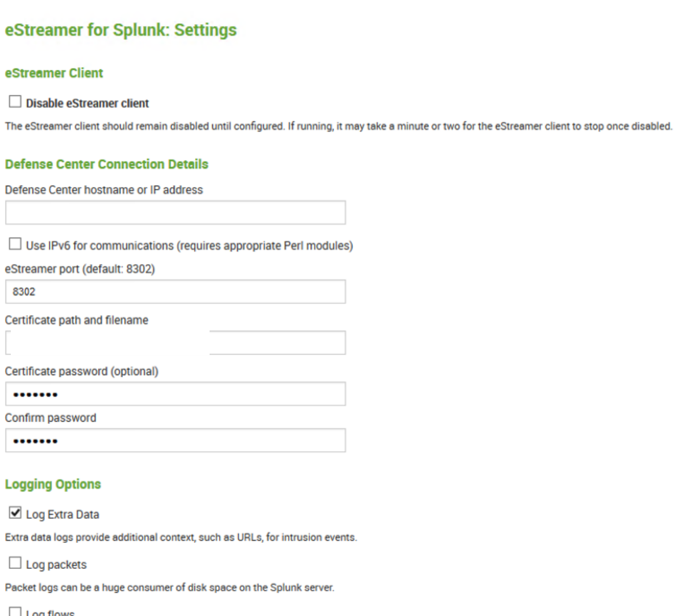
Task: Click the 'eStreamer for Splunk: Settings' title
Action: 121,30
